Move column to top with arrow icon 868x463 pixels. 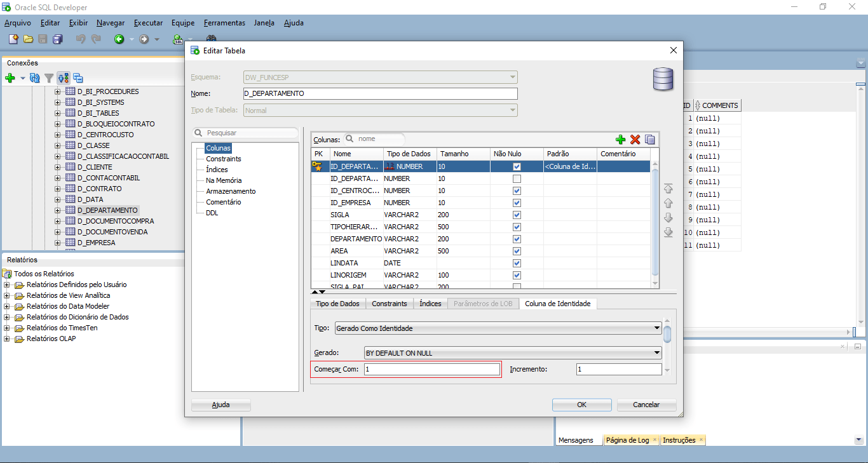pos(668,189)
